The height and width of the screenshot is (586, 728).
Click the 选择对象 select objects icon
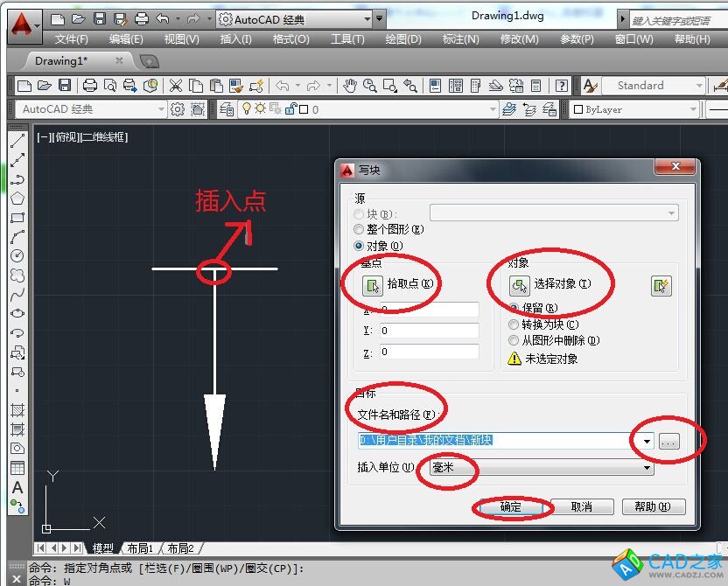click(520, 284)
